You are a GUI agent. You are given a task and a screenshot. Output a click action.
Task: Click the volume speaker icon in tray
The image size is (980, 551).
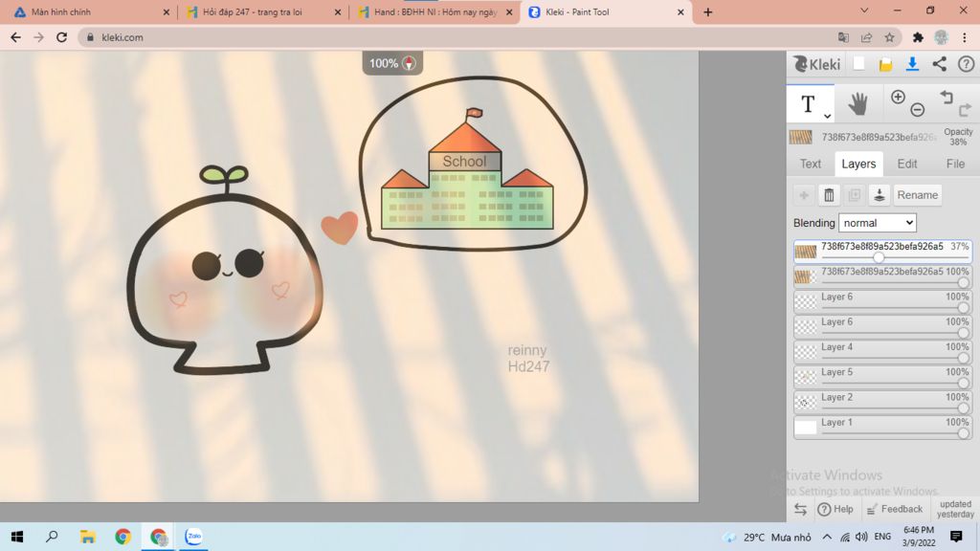[861, 537]
